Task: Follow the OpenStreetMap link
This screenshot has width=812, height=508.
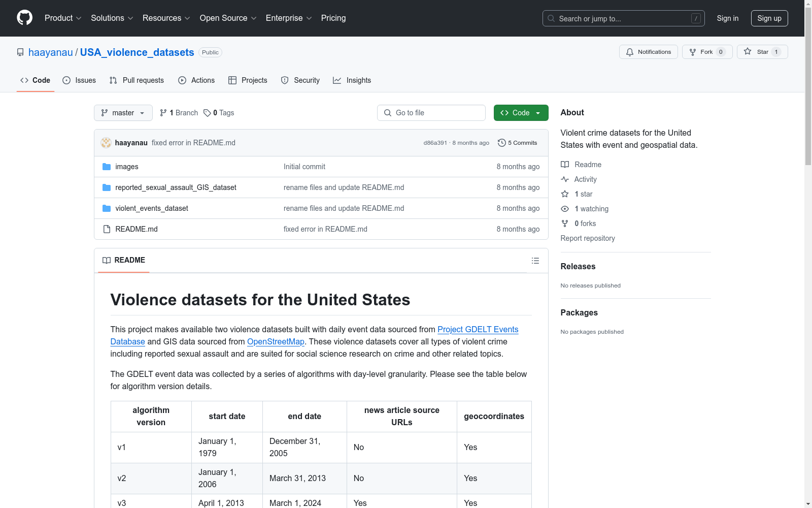Action: pos(276,342)
